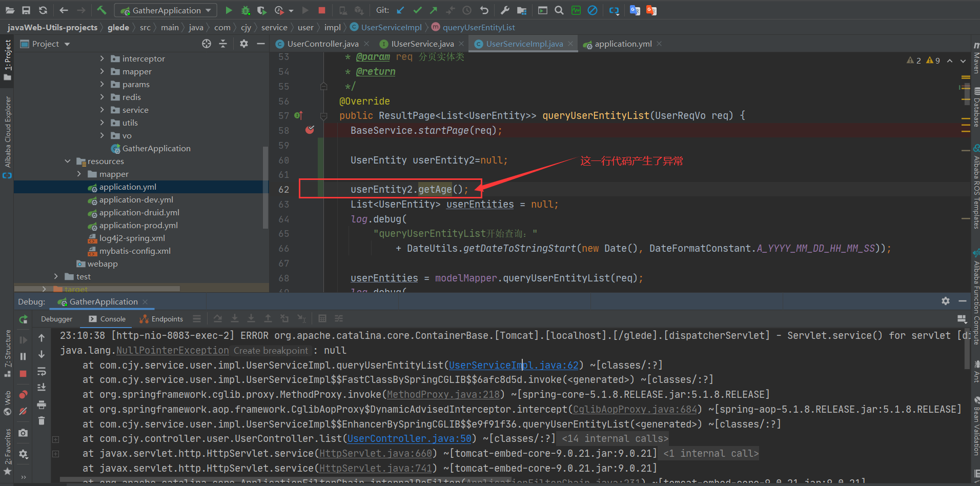This screenshot has height=486, width=980.
Task: Toggle the breakpoint on line 58
Action: click(x=310, y=130)
